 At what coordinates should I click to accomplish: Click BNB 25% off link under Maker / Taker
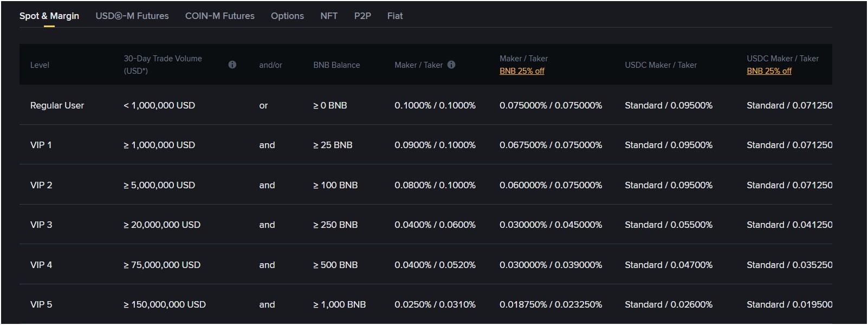(x=522, y=71)
